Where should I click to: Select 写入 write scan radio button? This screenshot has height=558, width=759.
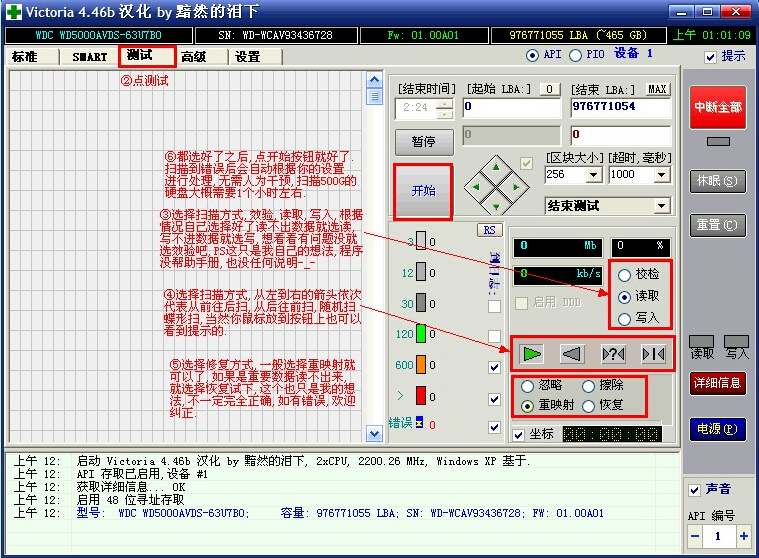click(624, 318)
